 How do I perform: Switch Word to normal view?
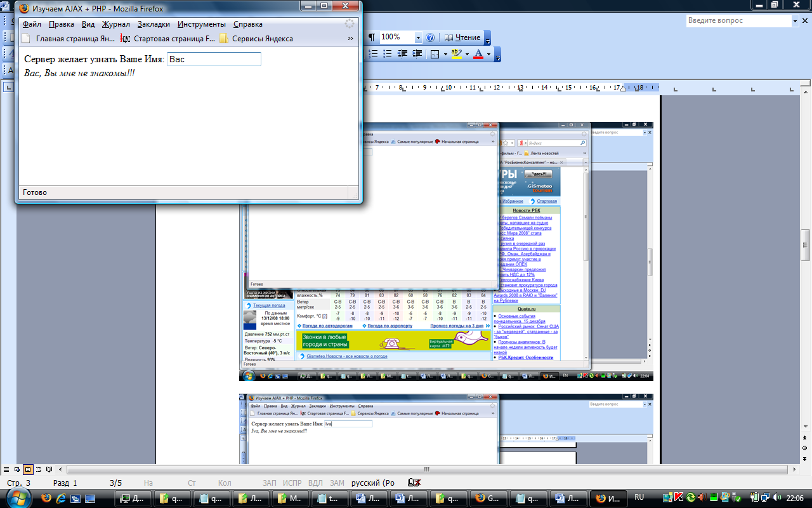coord(6,469)
